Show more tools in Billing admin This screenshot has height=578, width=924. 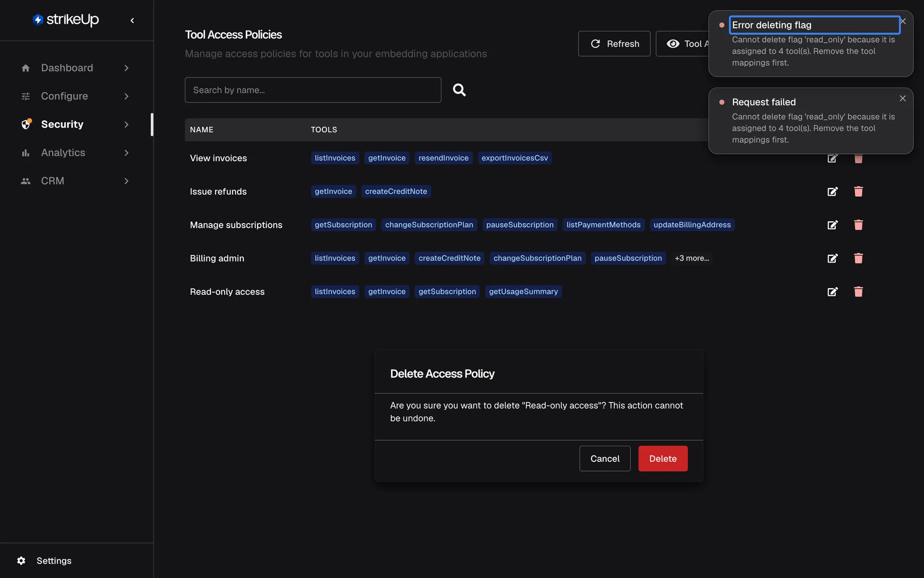(x=692, y=258)
